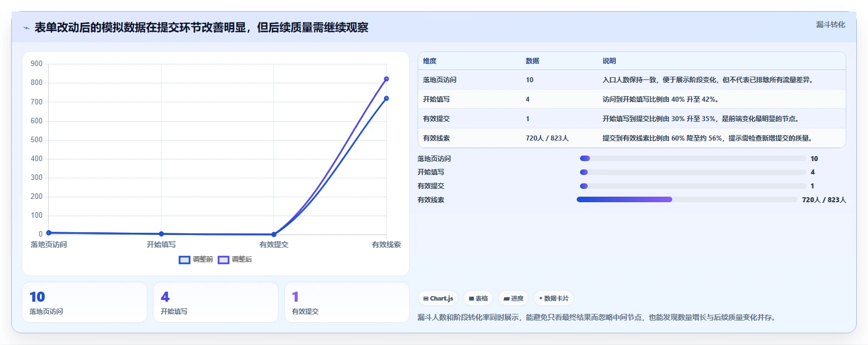The width and height of the screenshot is (868, 345).
Task: Click the 数据 column header
Action: tap(532, 61)
